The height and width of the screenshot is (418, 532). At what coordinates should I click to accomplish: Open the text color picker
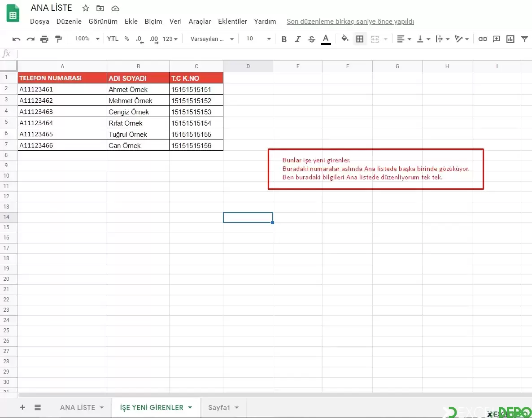(x=326, y=39)
